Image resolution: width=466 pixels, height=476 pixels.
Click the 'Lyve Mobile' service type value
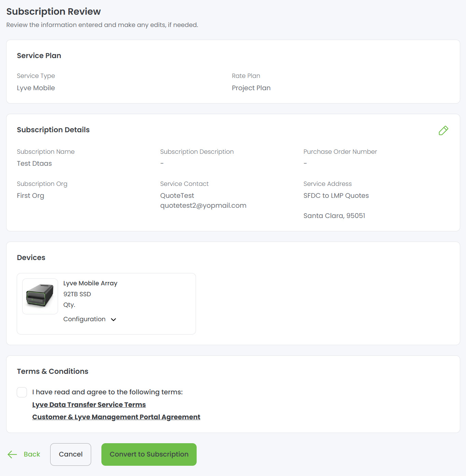36,88
